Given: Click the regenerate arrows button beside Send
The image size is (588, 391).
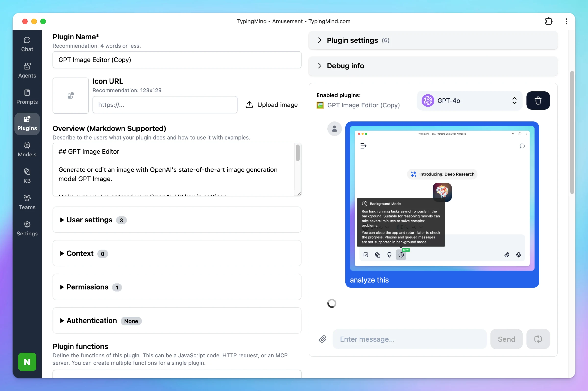Looking at the screenshot, I should pos(538,339).
